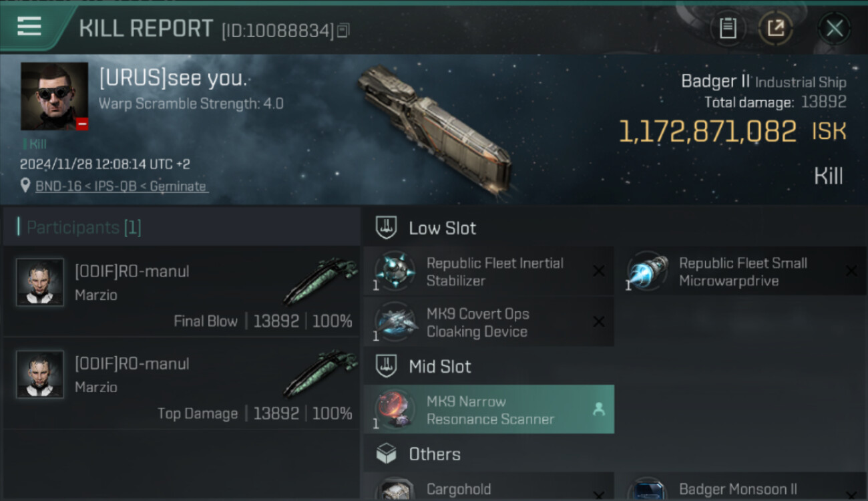Collapse the Others section header

click(614, 454)
